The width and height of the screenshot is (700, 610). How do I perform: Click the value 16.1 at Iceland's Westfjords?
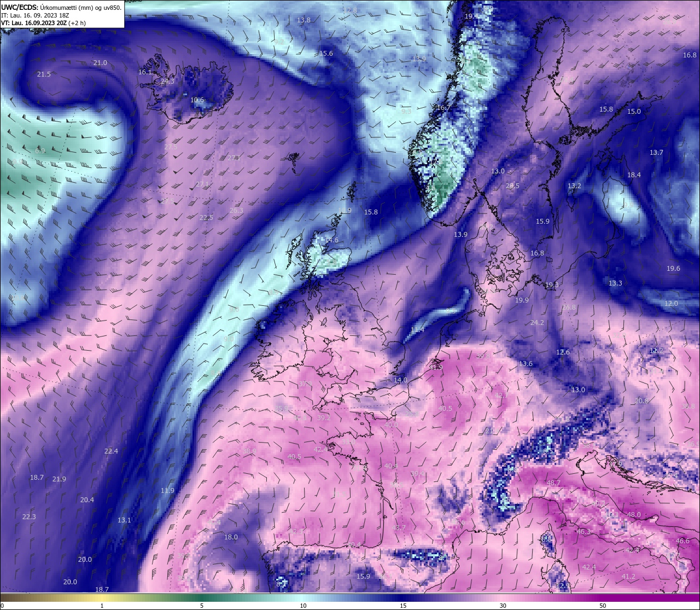145,72
